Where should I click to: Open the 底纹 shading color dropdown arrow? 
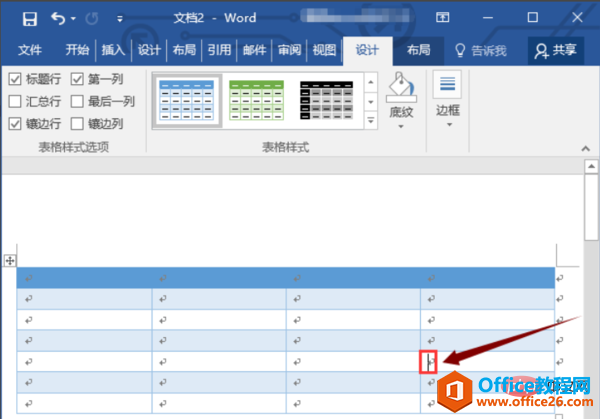point(401,126)
